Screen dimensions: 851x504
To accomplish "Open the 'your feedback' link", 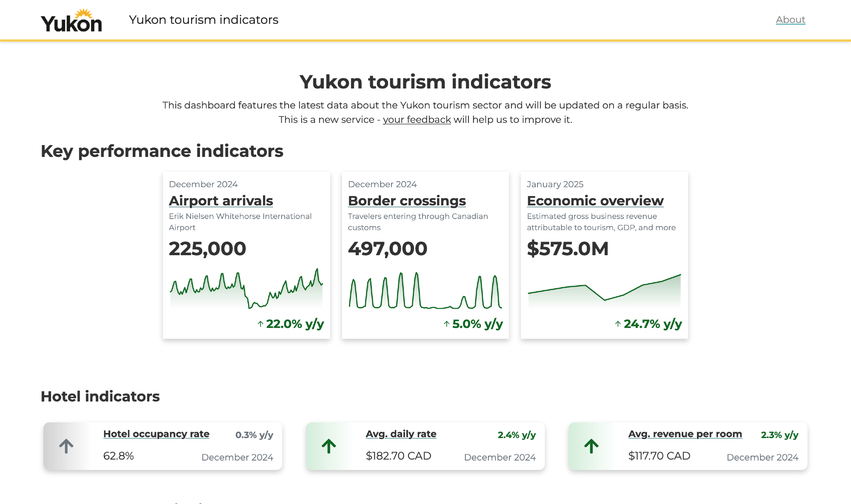I will [417, 120].
